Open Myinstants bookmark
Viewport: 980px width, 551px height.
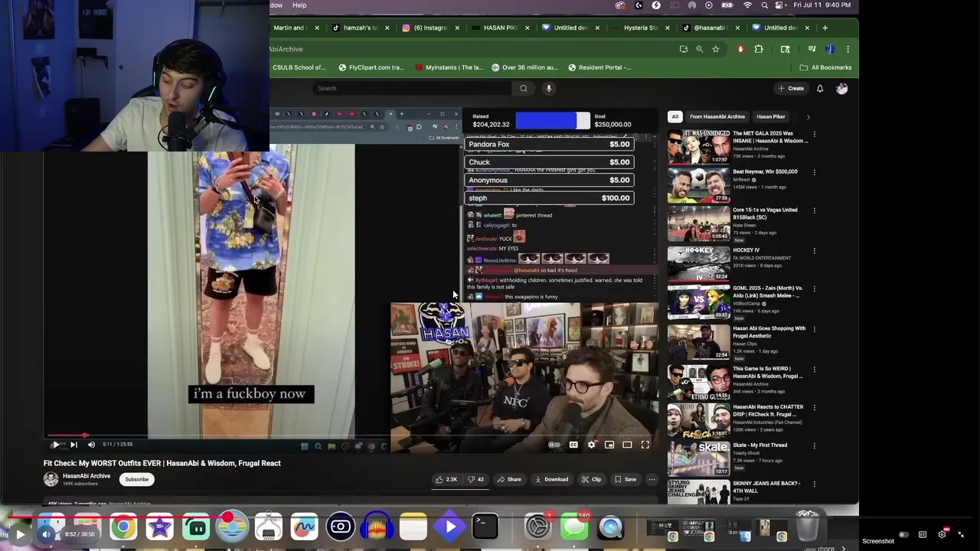coord(449,67)
